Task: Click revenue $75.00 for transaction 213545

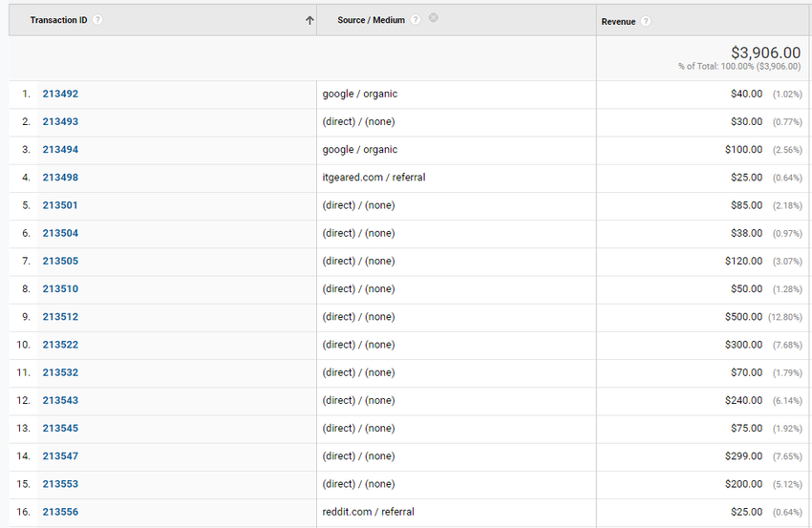Action: click(x=746, y=429)
